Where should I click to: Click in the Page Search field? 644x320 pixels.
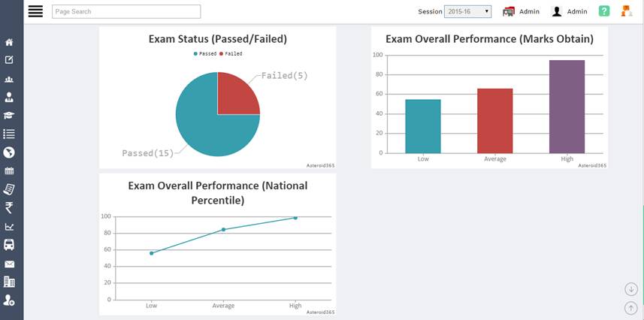click(x=126, y=11)
